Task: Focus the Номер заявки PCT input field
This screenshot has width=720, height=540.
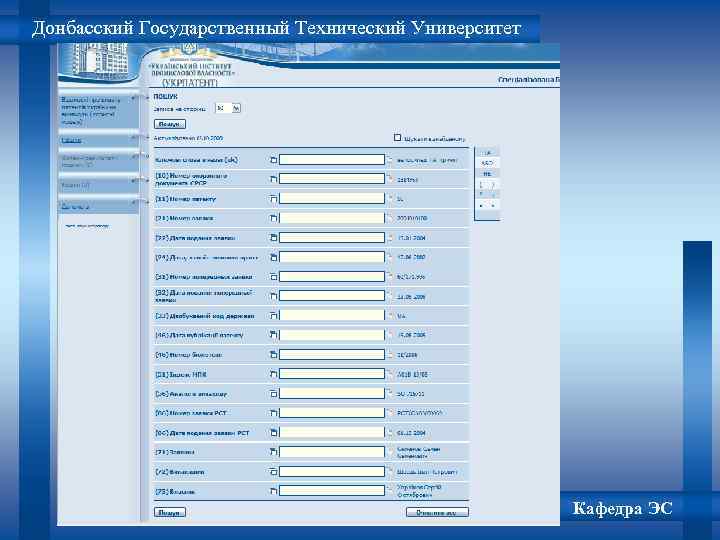Action: click(332, 413)
